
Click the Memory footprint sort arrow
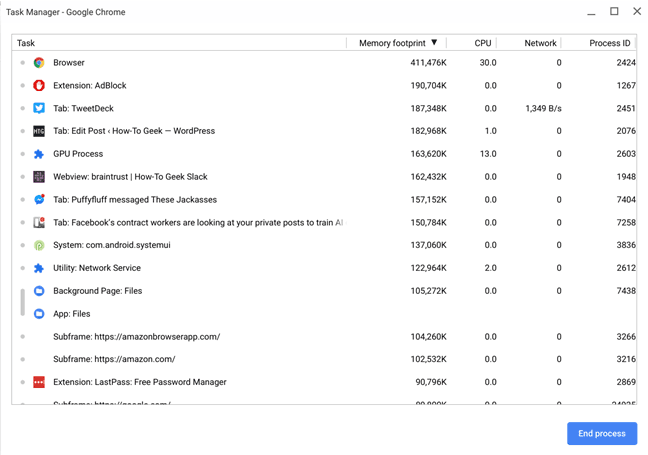(434, 42)
